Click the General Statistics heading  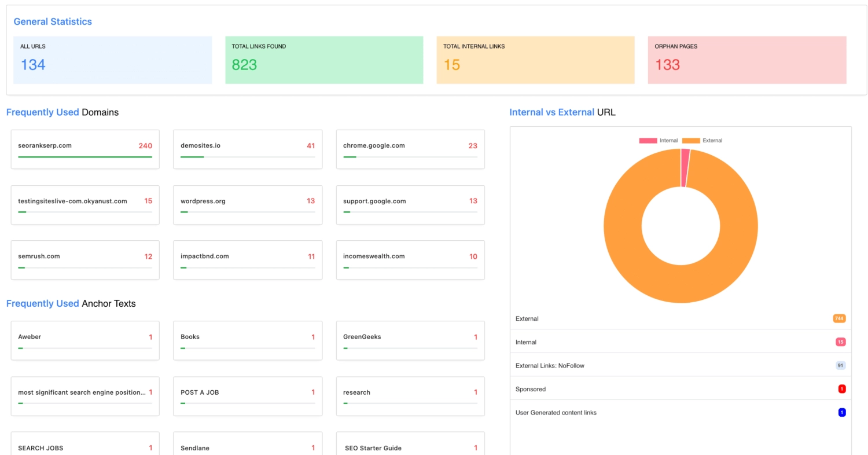53,21
